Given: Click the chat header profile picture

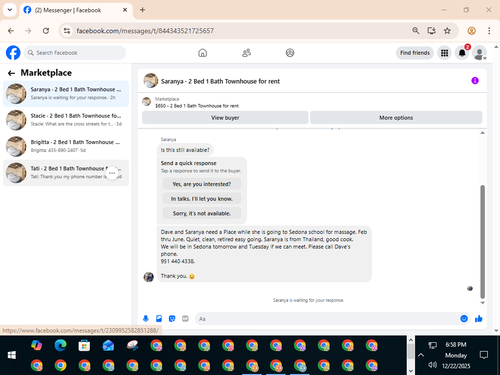Looking at the screenshot, I should 151,81.
